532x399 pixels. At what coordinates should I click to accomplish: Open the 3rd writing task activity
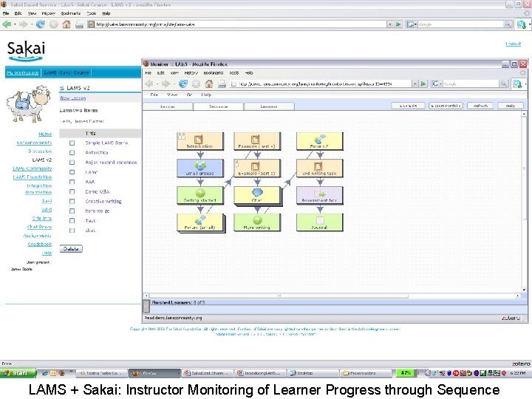[x=320, y=168]
